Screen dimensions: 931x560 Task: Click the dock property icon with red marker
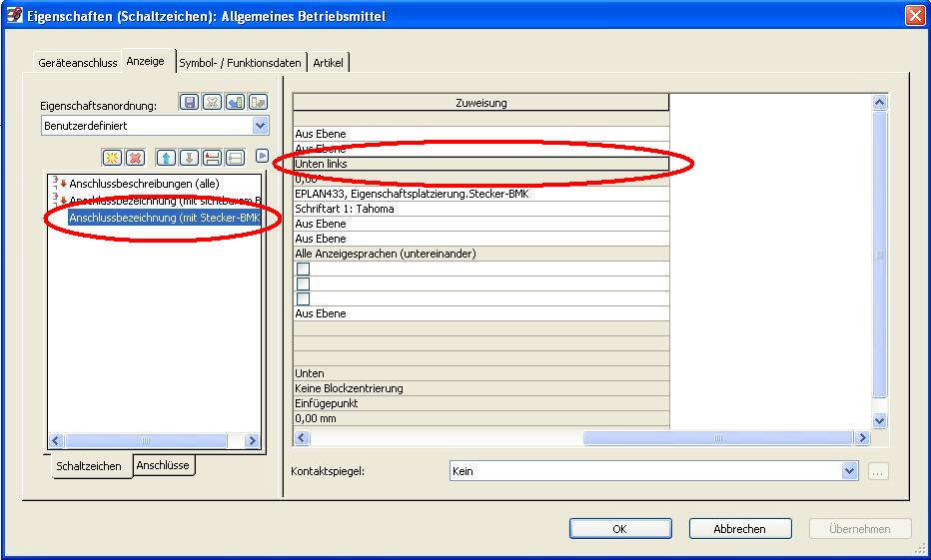click(x=212, y=158)
